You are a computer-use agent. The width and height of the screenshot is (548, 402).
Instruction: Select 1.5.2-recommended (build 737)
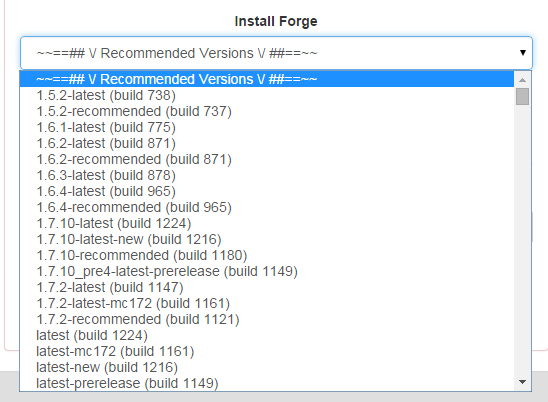pos(267,112)
